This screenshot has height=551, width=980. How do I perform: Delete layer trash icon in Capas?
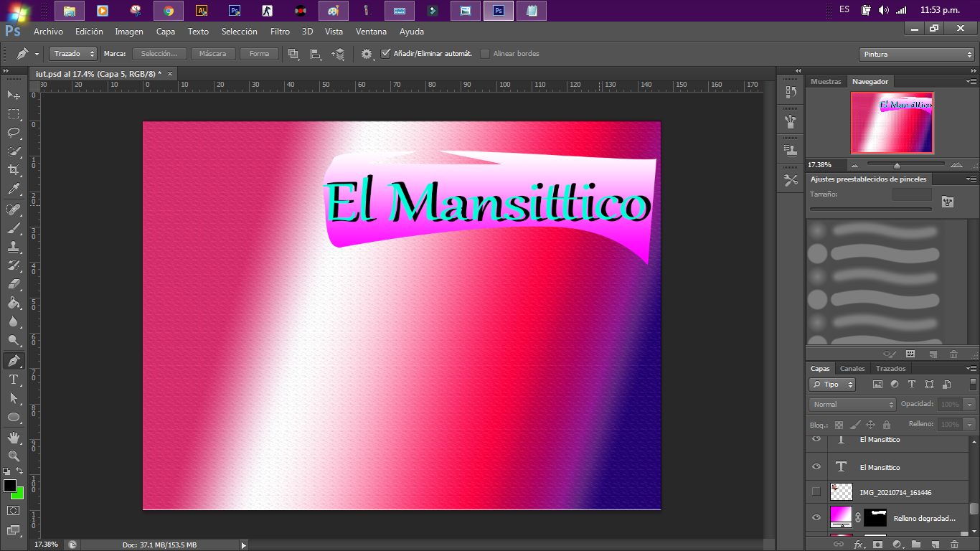point(954,545)
